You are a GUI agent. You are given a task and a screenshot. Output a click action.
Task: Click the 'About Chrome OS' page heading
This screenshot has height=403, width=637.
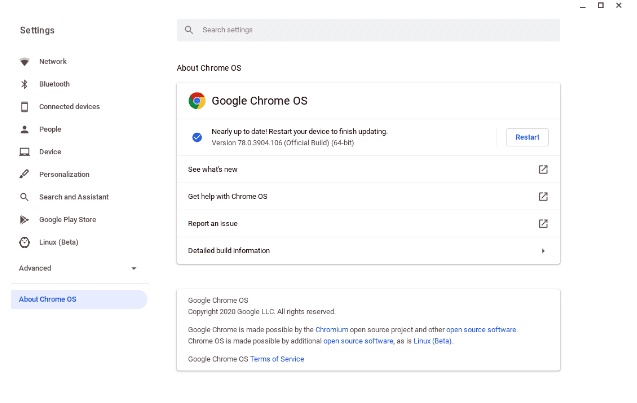tap(209, 68)
